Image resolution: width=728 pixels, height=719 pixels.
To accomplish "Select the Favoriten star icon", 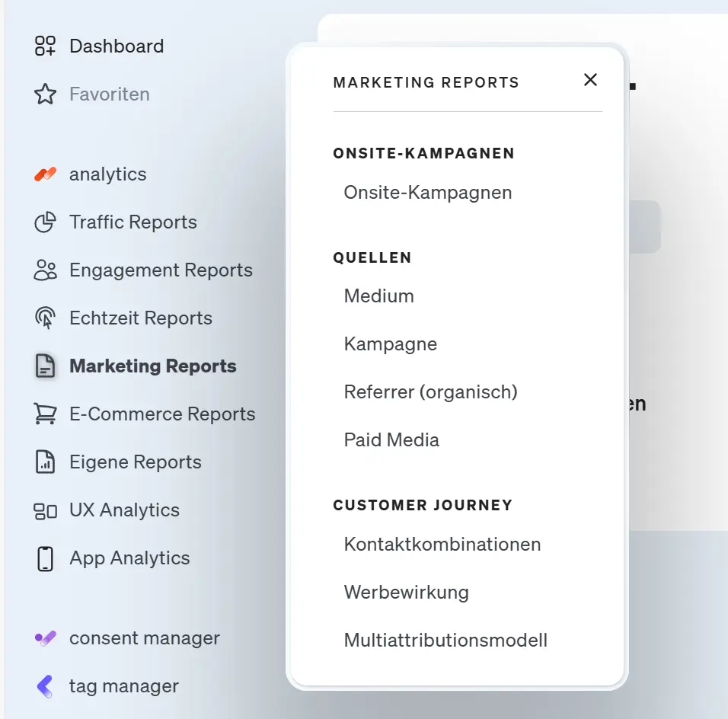I will (x=46, y=94).
